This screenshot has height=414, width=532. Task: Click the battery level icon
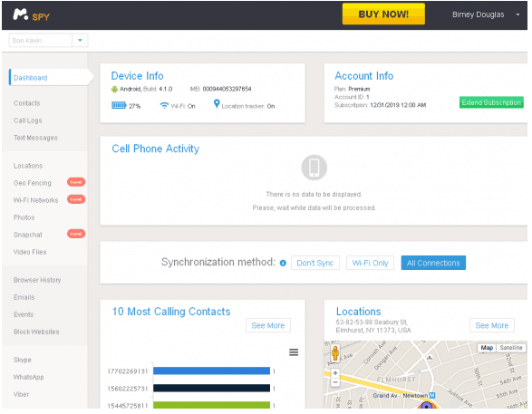[119, 106]
